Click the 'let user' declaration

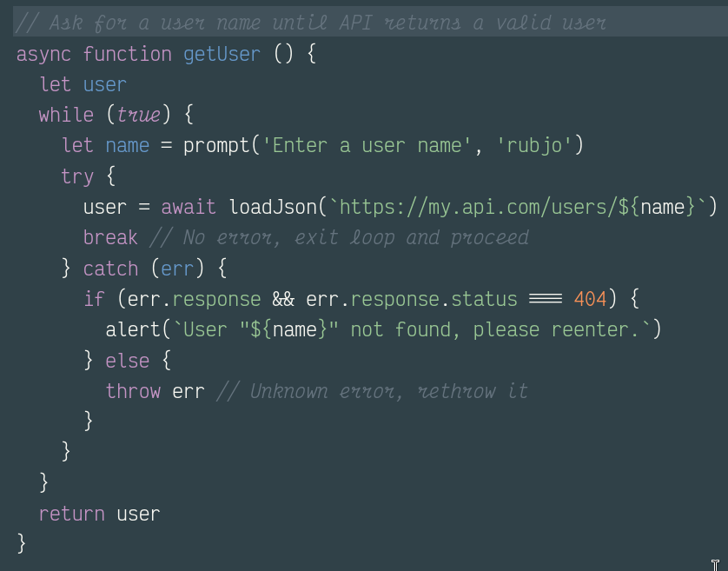coord(83,84)
